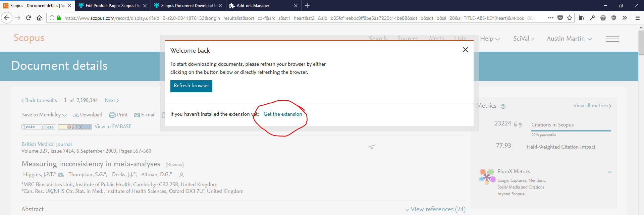Click Field-Weighted Citation Impact text
Viewport: 644px width, 215px height.
(x=561, y=147)
